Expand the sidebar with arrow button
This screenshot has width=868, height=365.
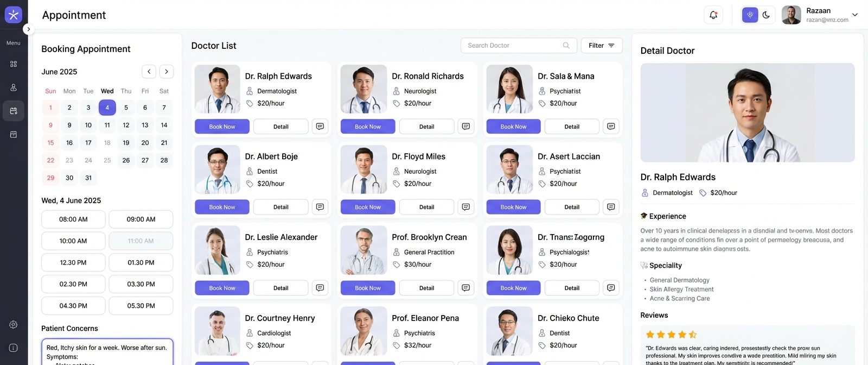(x=28, y=29)
